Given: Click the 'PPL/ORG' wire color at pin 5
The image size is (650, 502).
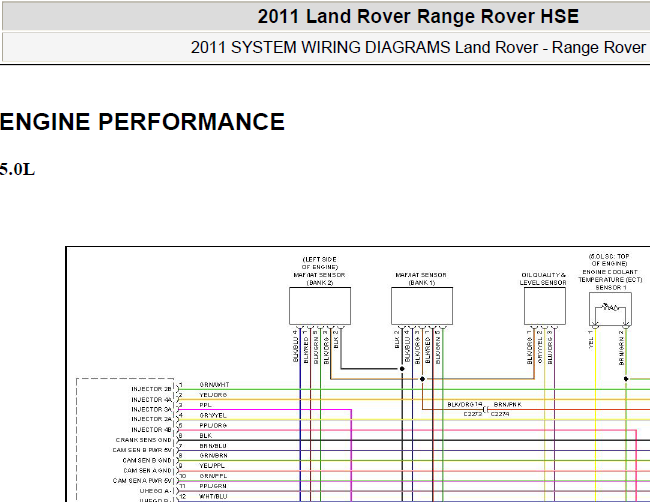Looking at the screenshot, I should (213, 425).
